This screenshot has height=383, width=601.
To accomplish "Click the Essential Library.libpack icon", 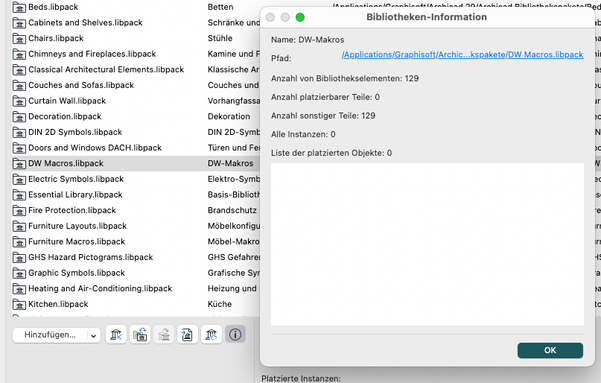I will [x=19, y=195].
